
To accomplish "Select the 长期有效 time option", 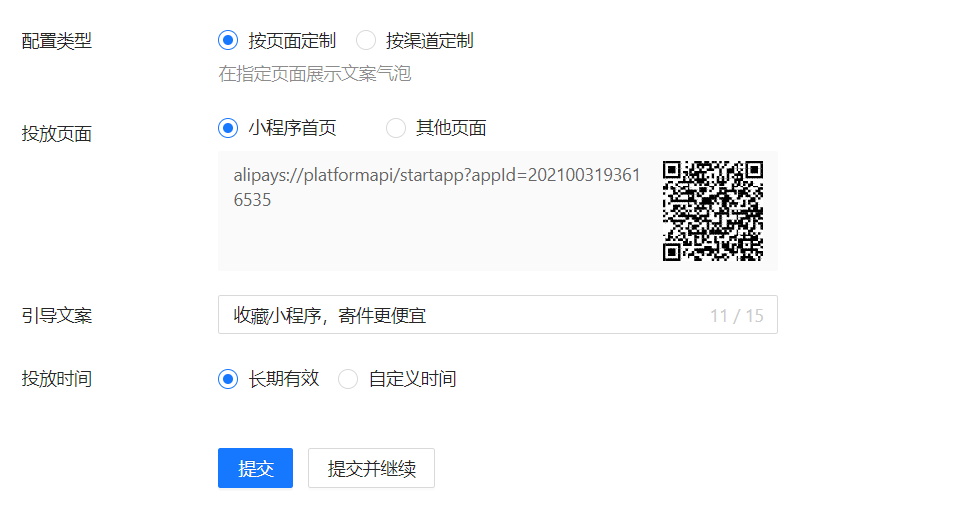I will point(228,379).
